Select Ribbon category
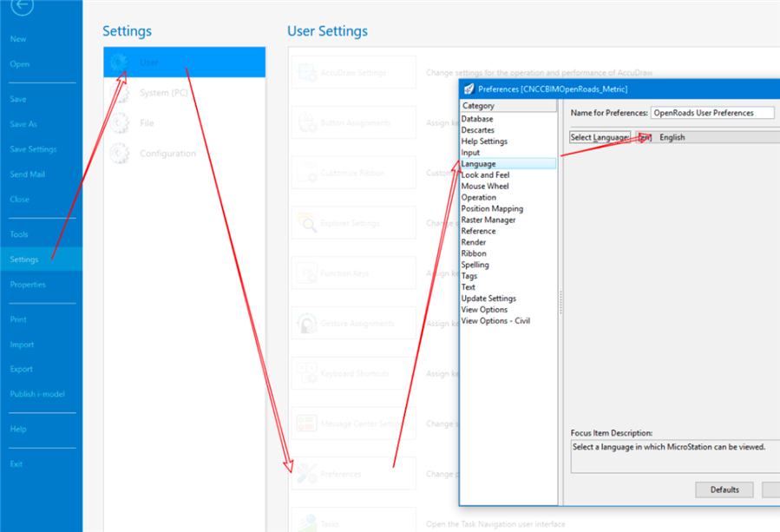The image size is (780, 532). click(474, 253)
